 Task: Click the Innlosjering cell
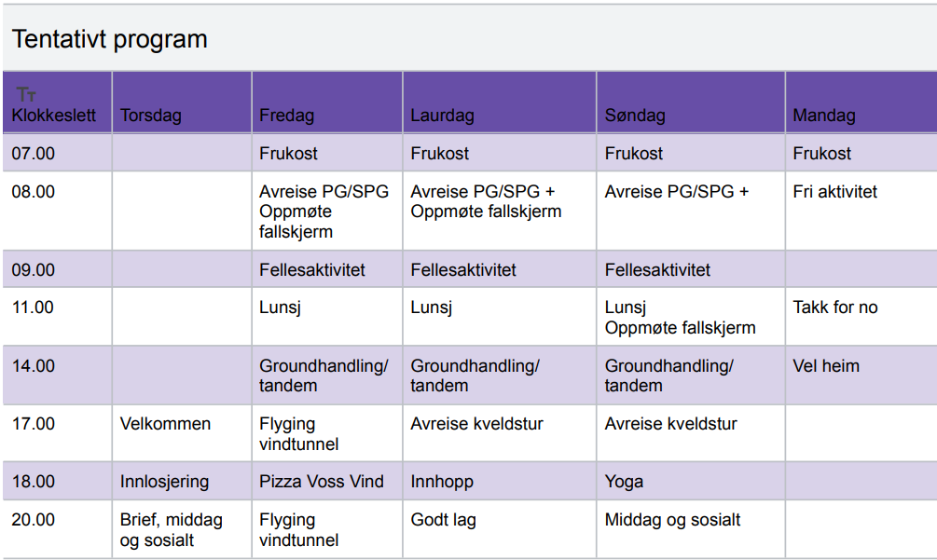[164, 482]
